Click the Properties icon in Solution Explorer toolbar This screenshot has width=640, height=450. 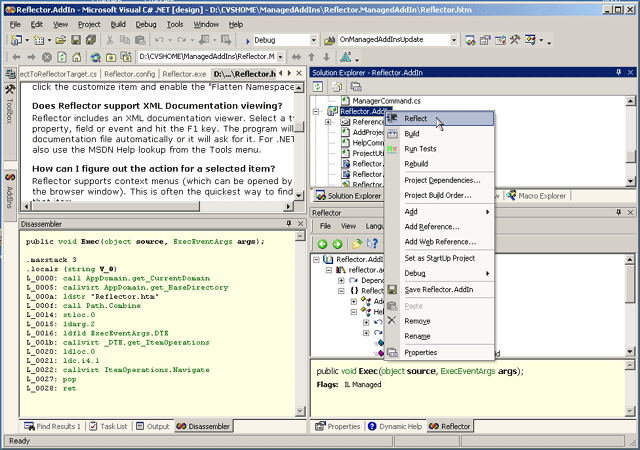coord(356,87)
